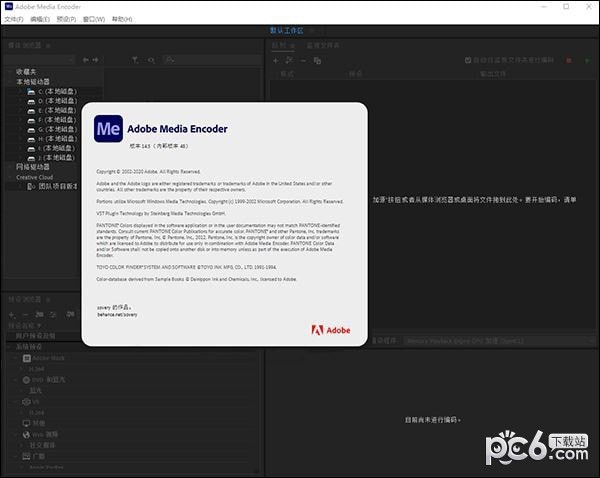The width and height of the screenshot is (600, 478).
Task: Click the forward arrow in media browser
Action: tap(95, 60)
